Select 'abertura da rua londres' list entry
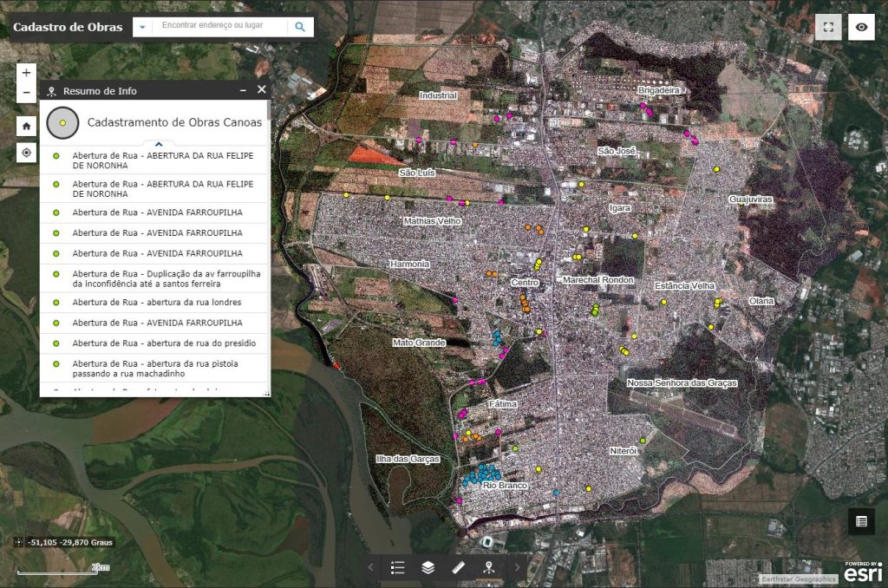Viewport: 888px width, 588px height. click(155, 303)
